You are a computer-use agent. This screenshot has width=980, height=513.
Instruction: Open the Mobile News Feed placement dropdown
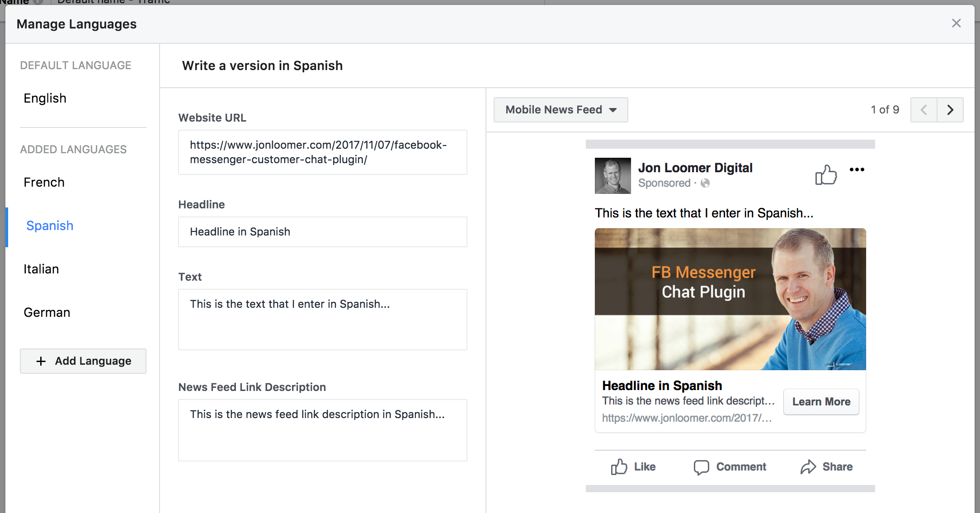coord(561,110)
